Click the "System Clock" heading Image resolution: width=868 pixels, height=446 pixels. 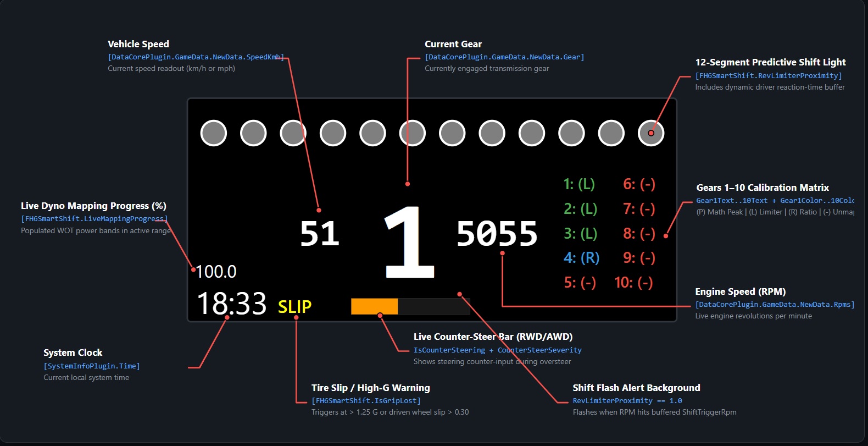pyautogui.click(x=73, y=353)
